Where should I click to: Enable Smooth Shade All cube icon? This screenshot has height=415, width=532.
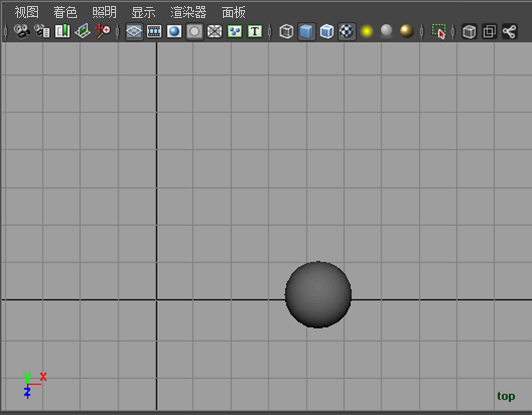click(x=306, y=32)
